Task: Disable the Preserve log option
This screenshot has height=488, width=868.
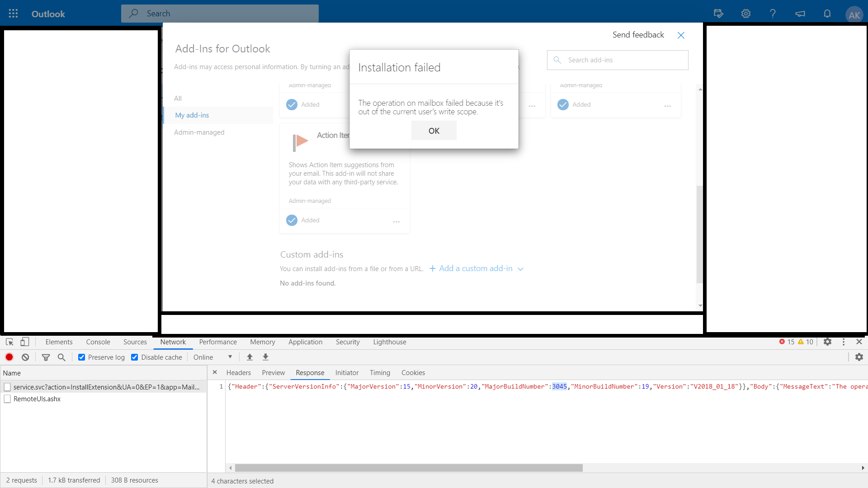Action: 81,357
